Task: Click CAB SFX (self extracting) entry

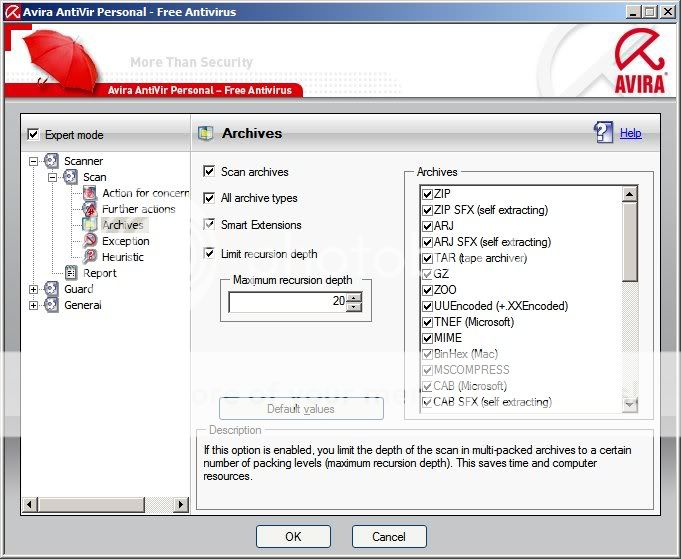Action: tap(493, 402)
